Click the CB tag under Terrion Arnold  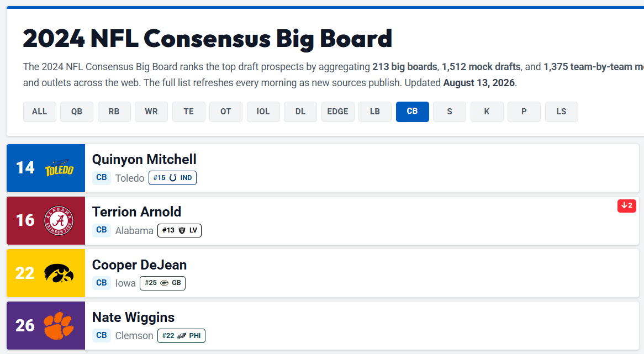tap(102, 230)
